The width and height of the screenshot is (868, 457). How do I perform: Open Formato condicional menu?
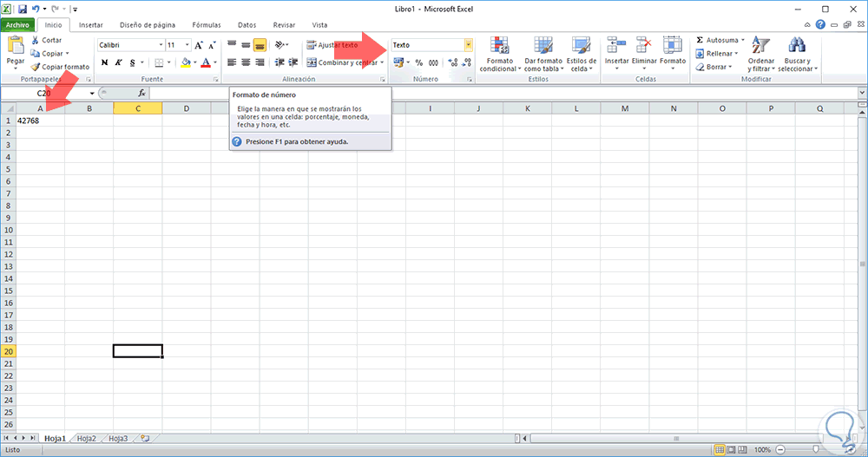pyautogui.click(x=500, y=55)
